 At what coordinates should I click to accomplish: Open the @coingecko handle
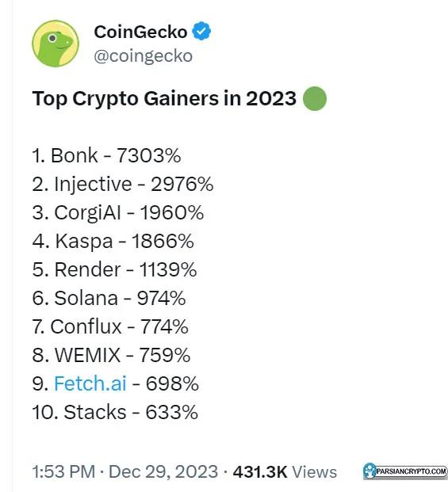pos(144,56)
